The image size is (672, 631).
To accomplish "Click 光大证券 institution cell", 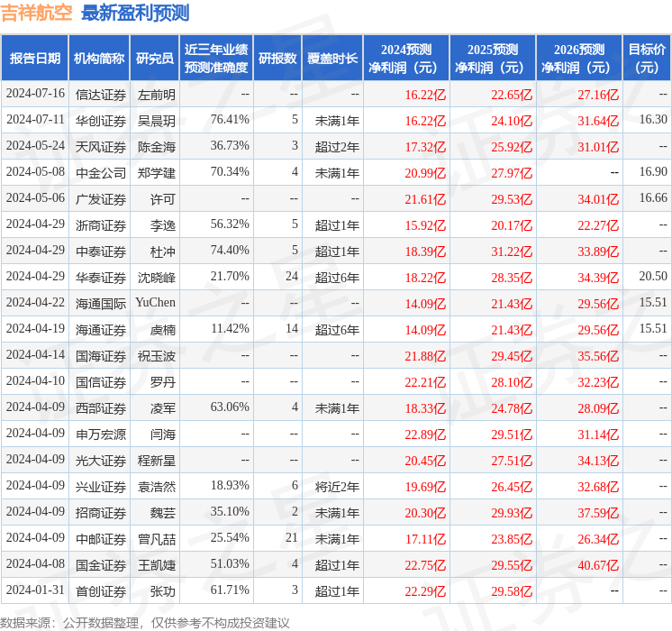I will tap(101, 461).
